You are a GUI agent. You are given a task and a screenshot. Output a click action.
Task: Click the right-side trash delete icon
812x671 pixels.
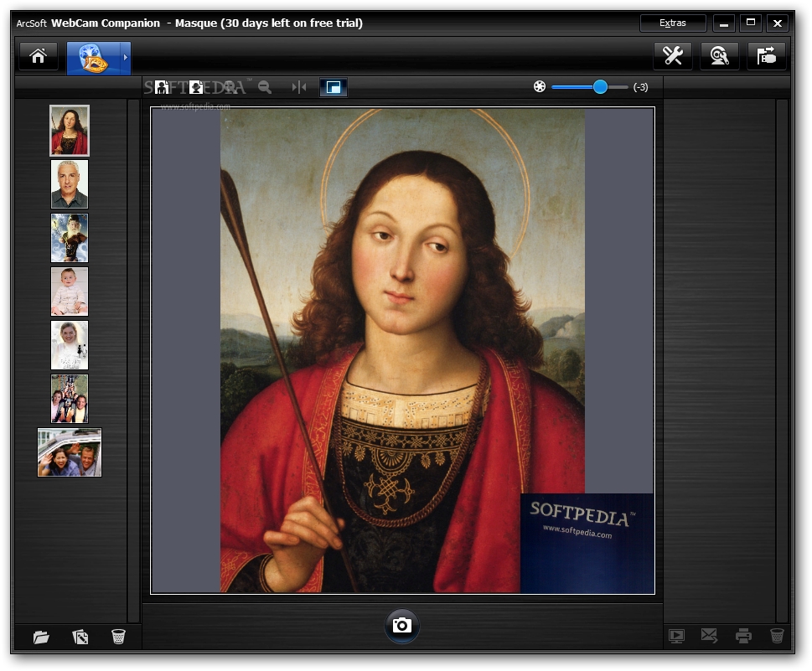pyautogui.click(x=777, y=636)
